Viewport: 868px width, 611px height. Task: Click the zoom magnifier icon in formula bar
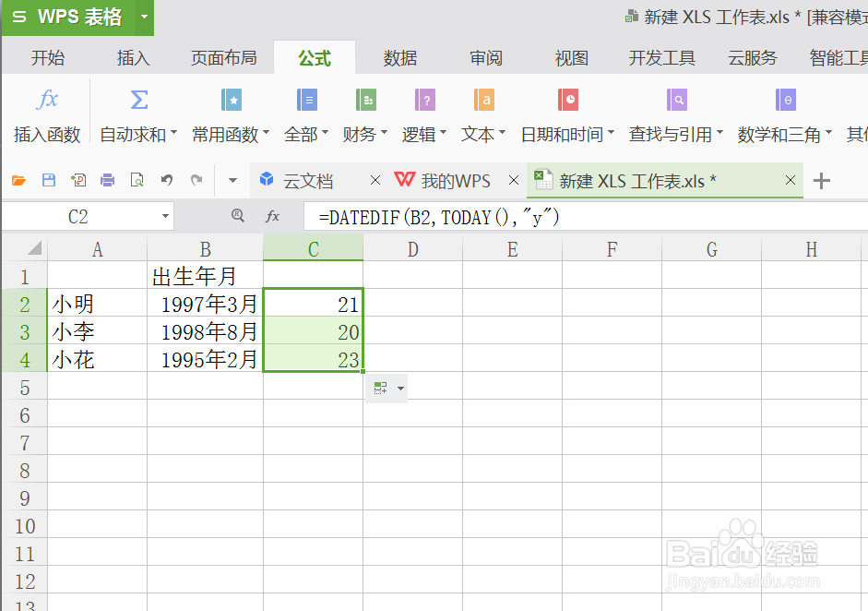pos(238,215)
